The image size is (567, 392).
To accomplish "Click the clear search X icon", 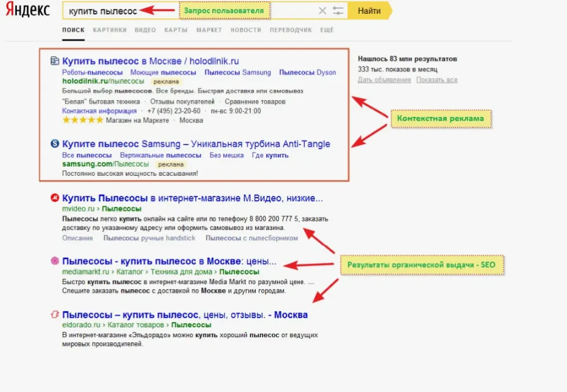I will (322, 11).
